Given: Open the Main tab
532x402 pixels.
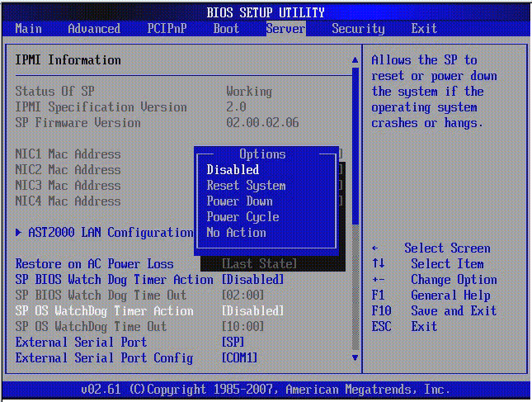Looking at the screenshot, I should click(29, 29).
